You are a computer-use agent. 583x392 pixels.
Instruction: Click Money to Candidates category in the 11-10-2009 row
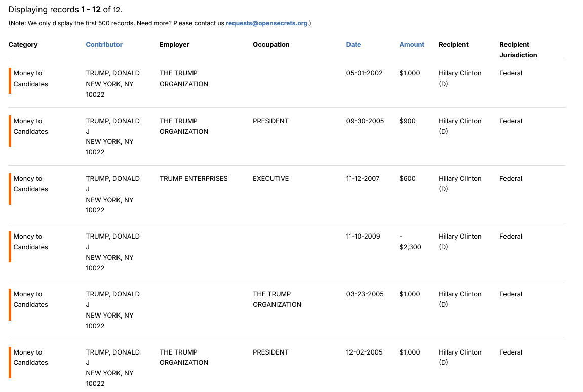30,242
